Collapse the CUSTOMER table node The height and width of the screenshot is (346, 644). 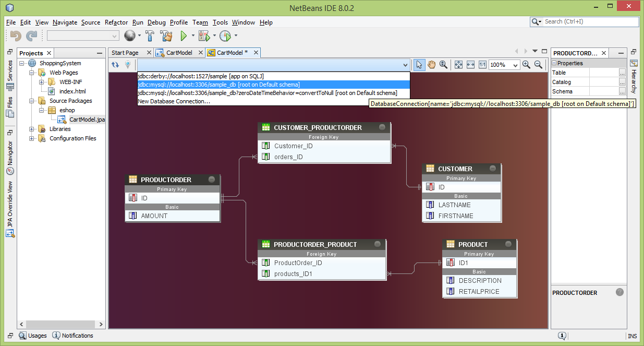[x=492, y=169]
